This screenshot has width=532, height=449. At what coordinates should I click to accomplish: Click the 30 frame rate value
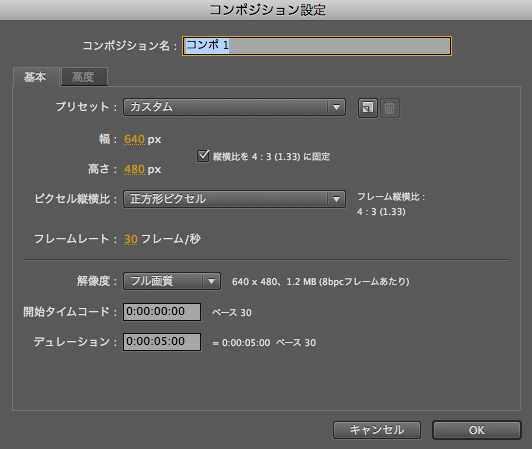pos(131,239)
